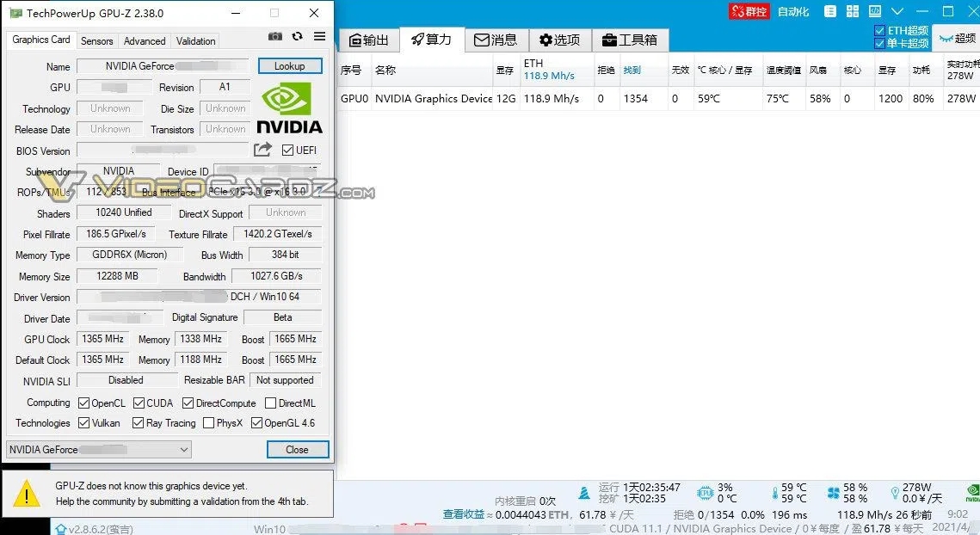Uncheck the ETH超频 checkbox
Viewport: 980px width, 535px height.
(x=879, y=30)
